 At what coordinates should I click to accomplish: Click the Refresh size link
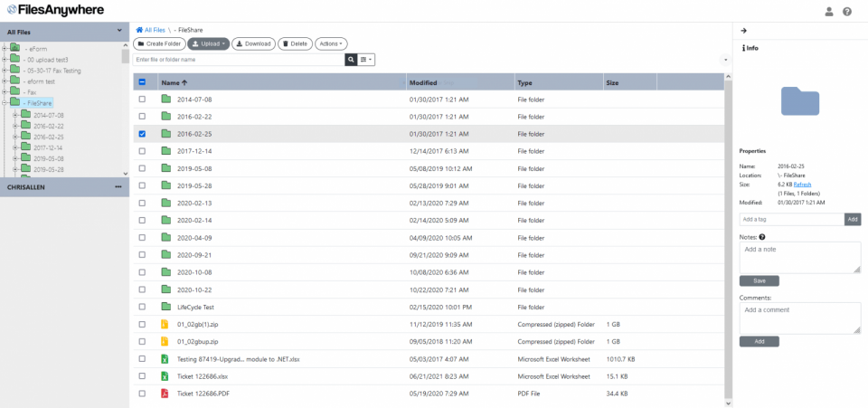(802, 184)
